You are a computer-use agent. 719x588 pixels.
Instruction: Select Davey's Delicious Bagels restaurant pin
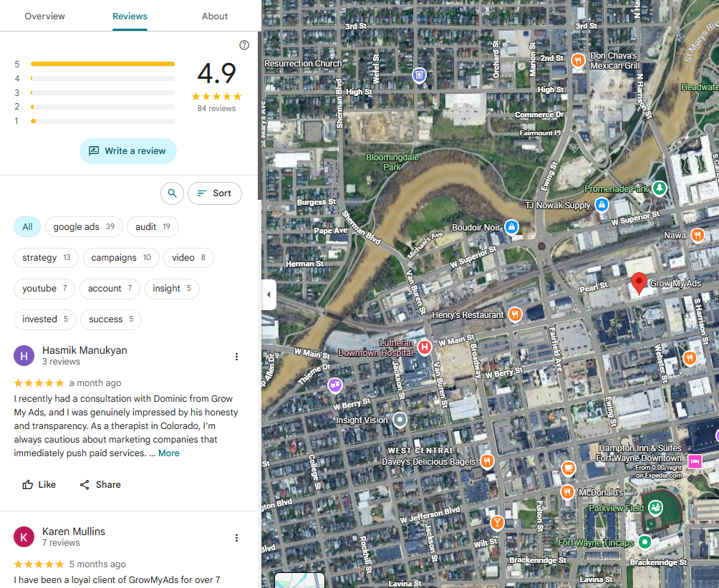click(x=487, y=461)
